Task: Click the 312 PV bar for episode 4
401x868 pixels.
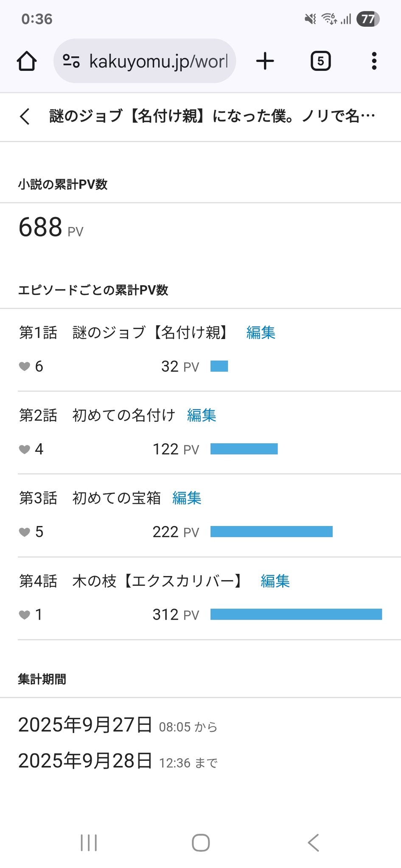Action: coord(296,614)
